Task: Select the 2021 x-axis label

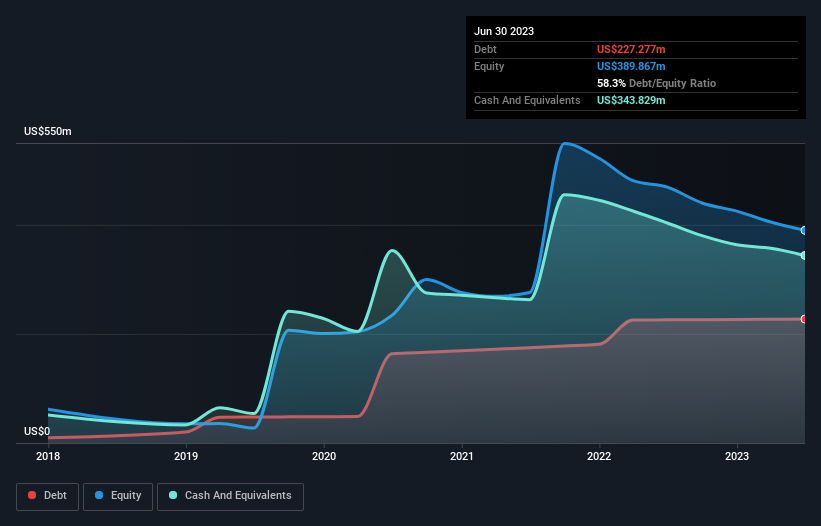Action: coord(462,456)
